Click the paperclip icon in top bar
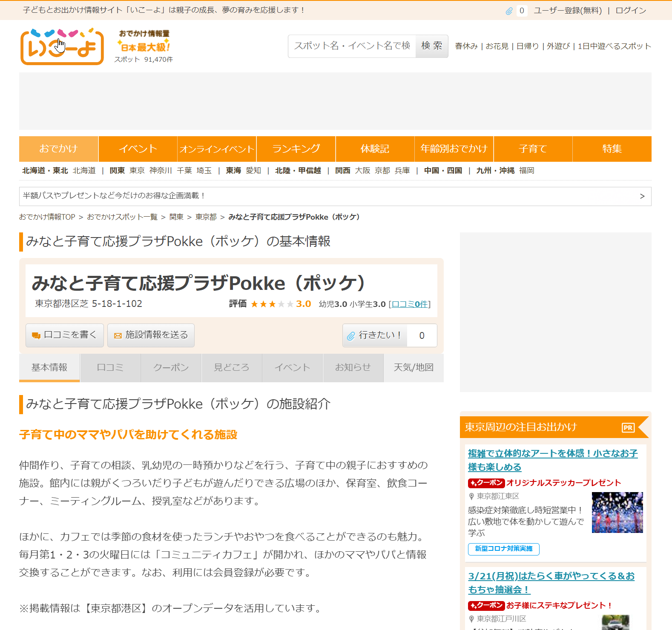This screenshot has width=672, height=630. (509, 11)
